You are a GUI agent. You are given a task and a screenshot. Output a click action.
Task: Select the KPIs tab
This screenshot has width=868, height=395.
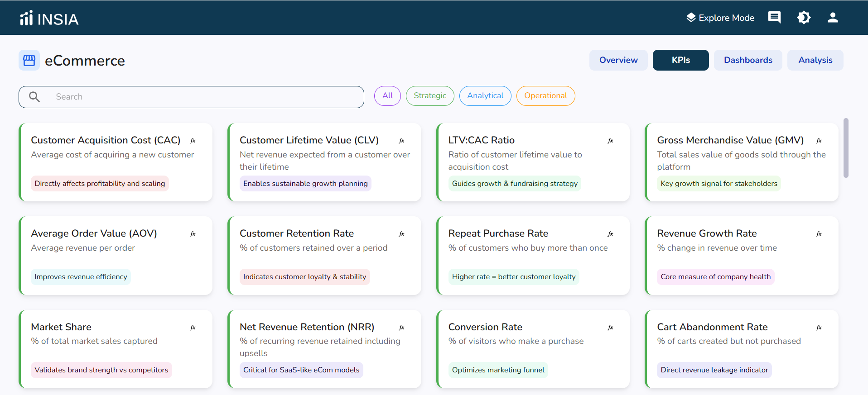click(x=681, y=60)
